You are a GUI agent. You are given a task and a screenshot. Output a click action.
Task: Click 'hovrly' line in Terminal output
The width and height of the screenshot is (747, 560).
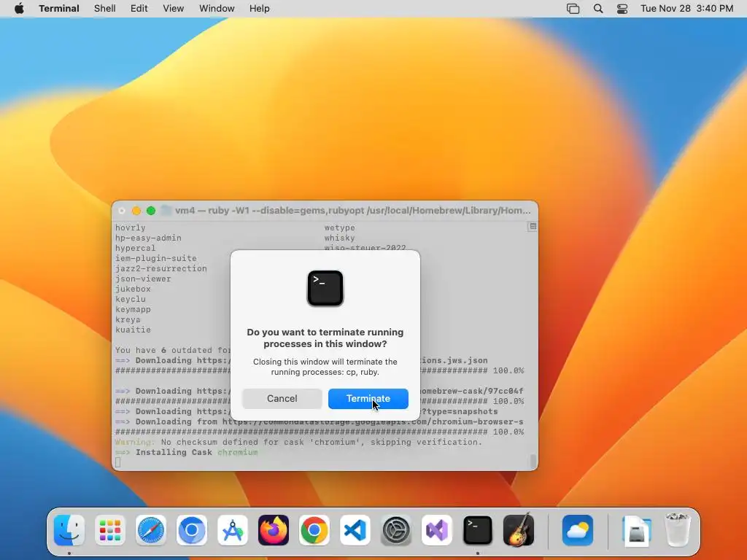pos(131,227)
